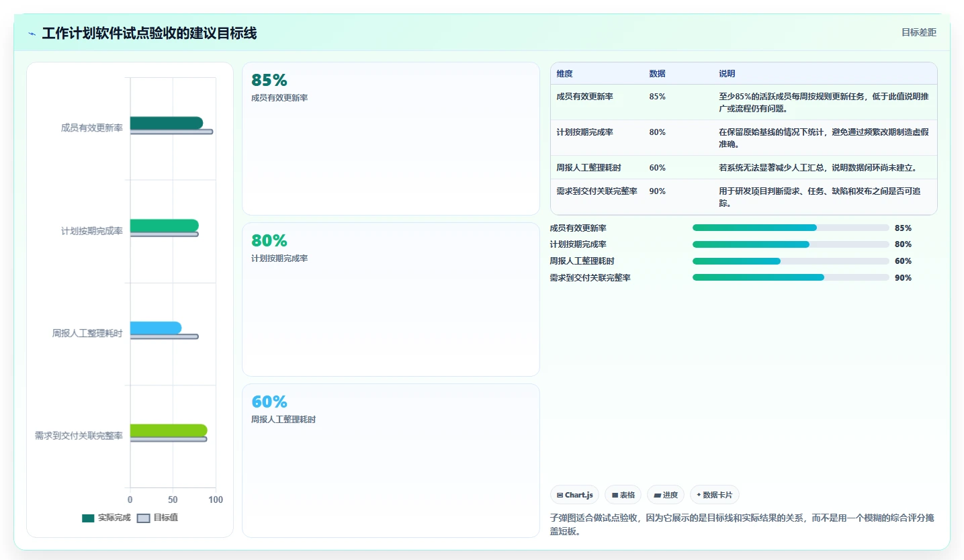The height and width of the screenshot is (560, 964).
Task: Click the 周报人工整理耗时 progress bar
Action: 791,261
